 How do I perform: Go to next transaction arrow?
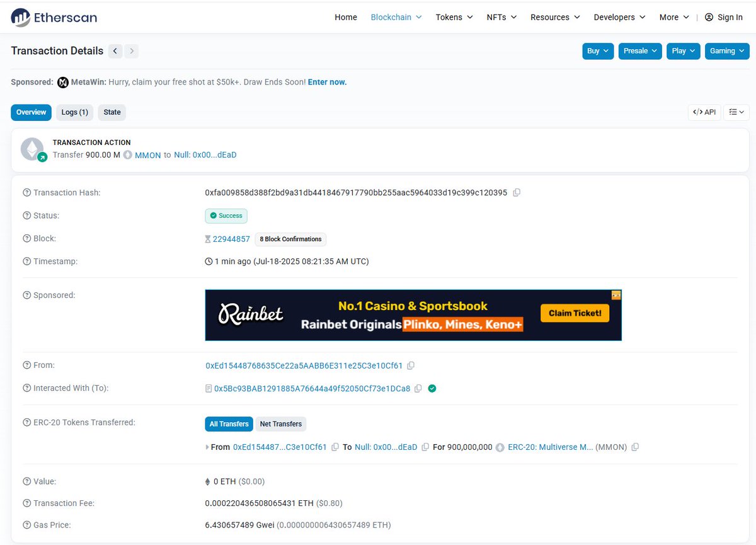[x=132, y=51]
